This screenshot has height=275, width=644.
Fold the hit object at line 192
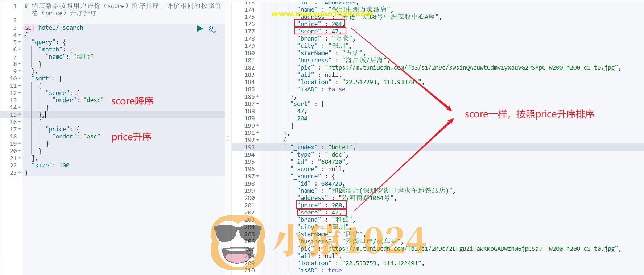coord(258,140)
